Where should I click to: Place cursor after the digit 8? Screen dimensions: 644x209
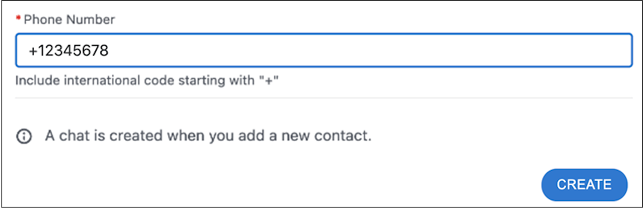pos(109,50)
